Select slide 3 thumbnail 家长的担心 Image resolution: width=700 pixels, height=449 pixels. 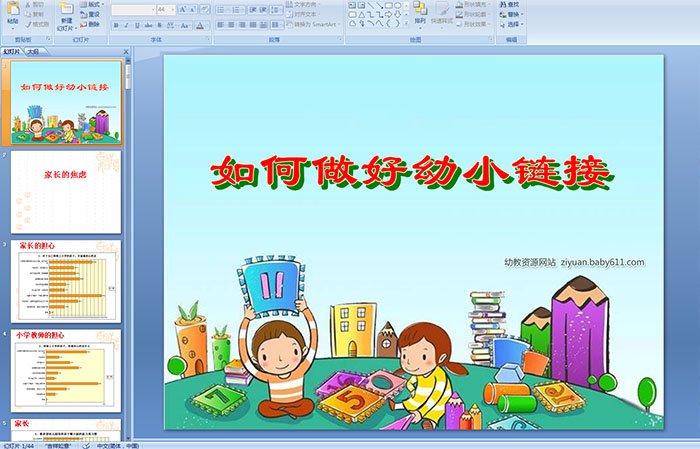pos(66,281)
